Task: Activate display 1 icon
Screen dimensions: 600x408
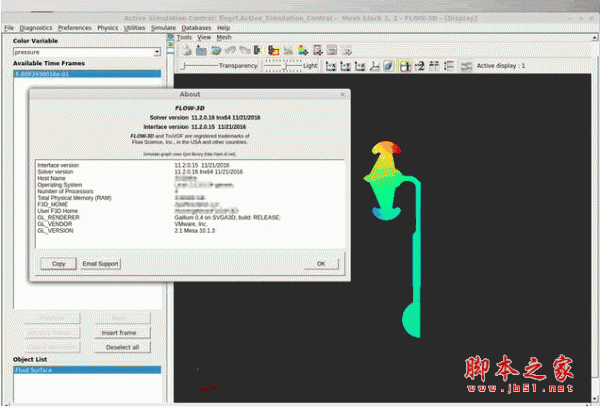Action: coord(405,66)
